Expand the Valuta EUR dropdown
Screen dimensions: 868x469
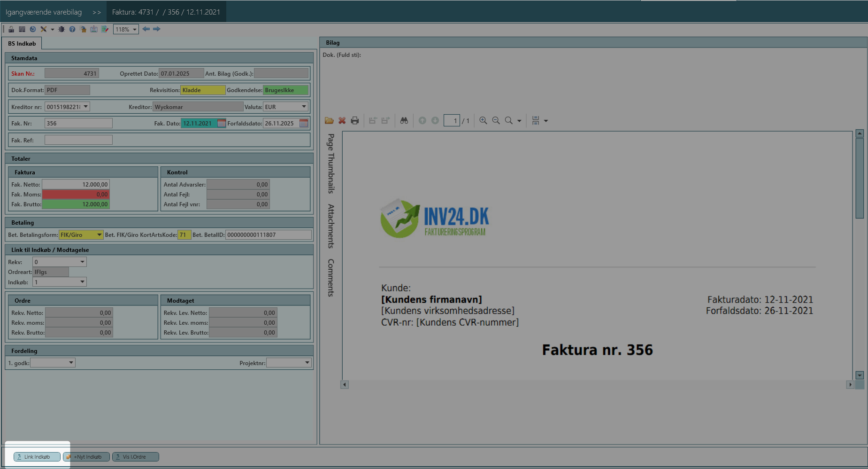(x=304, y=107)
